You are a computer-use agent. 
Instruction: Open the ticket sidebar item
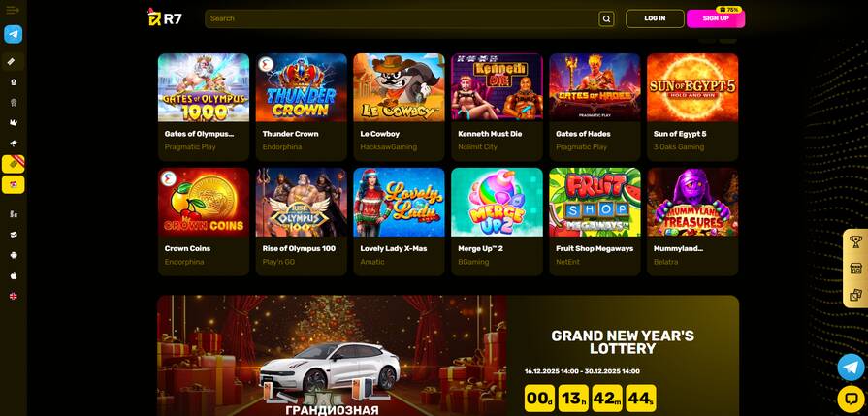(14, 61)
